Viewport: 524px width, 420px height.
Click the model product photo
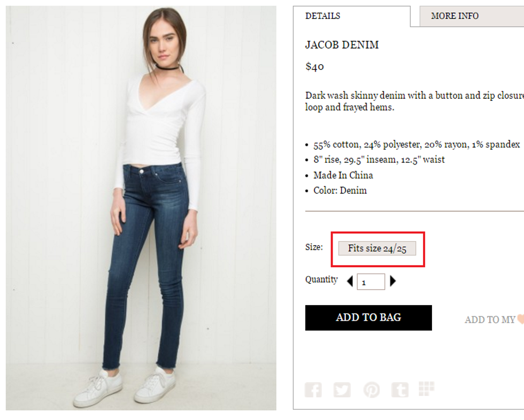coord(141,208)
